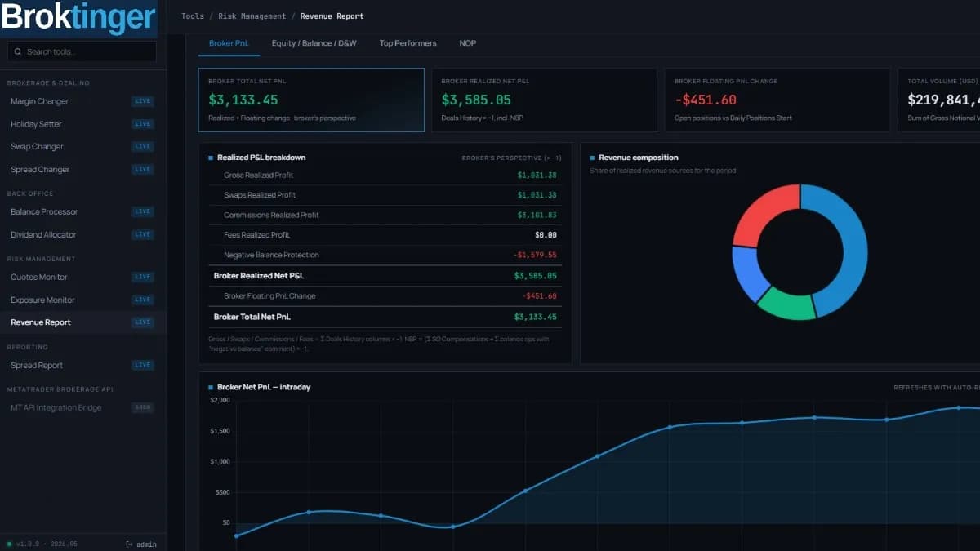Click the -$451.60 value in floating PnL card

pyautogui.click(x=705, y=100)
